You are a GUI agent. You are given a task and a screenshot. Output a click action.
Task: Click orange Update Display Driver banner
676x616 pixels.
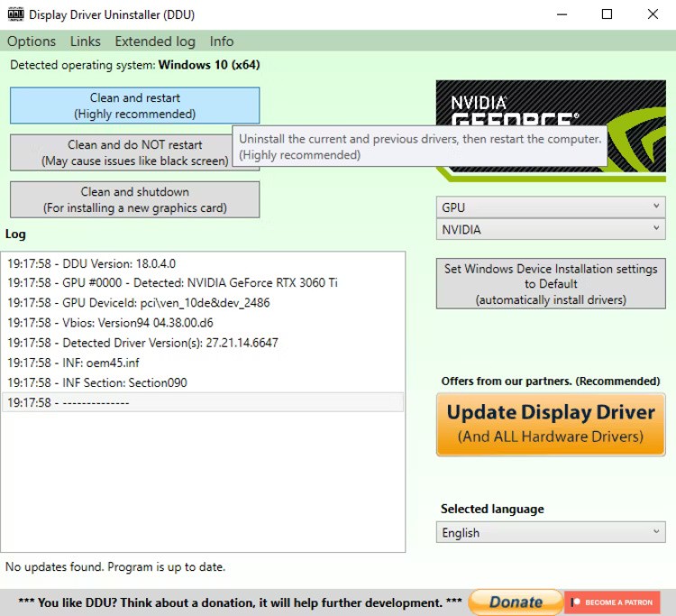(550, 424)
